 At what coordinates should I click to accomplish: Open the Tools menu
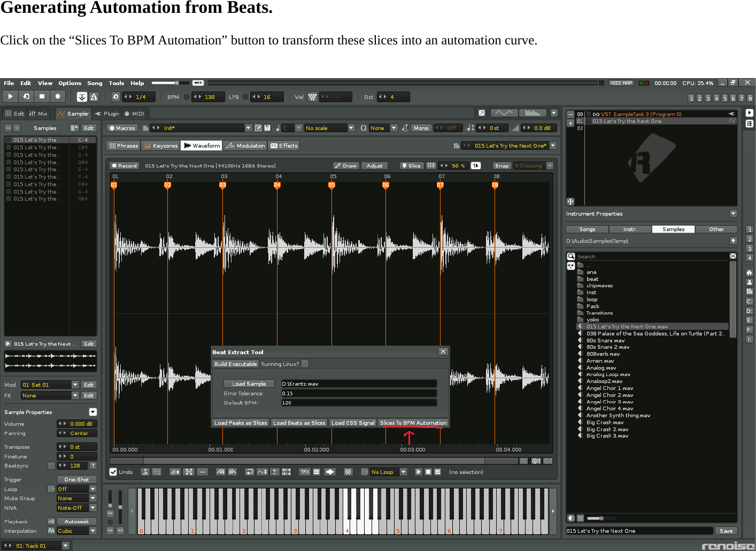pyautogui.click(x=117, y=83)
